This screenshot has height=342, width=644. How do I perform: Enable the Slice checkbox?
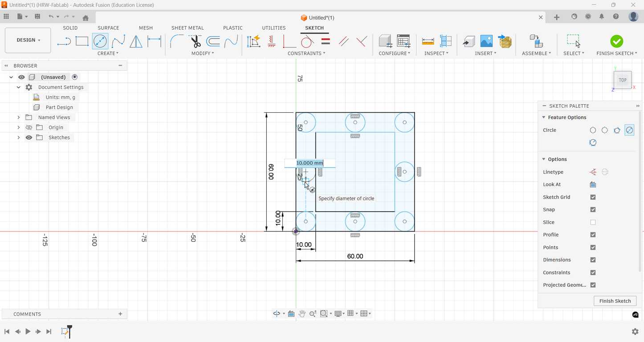click(593, 222)
